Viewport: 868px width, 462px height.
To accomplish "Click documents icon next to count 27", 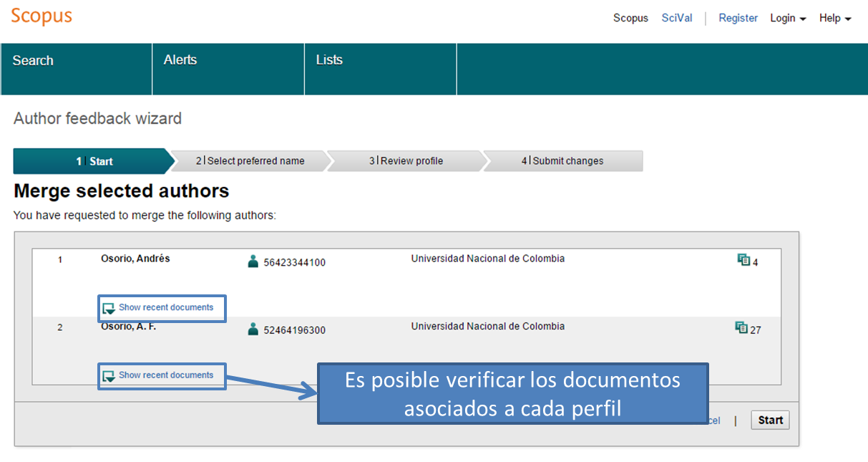I will tap(741, 328).
